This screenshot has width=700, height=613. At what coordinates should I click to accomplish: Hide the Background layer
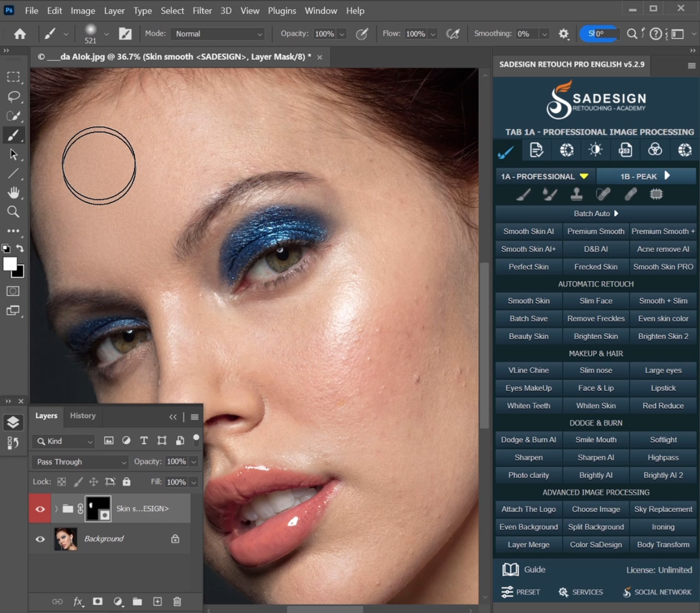tap(40, 539)
